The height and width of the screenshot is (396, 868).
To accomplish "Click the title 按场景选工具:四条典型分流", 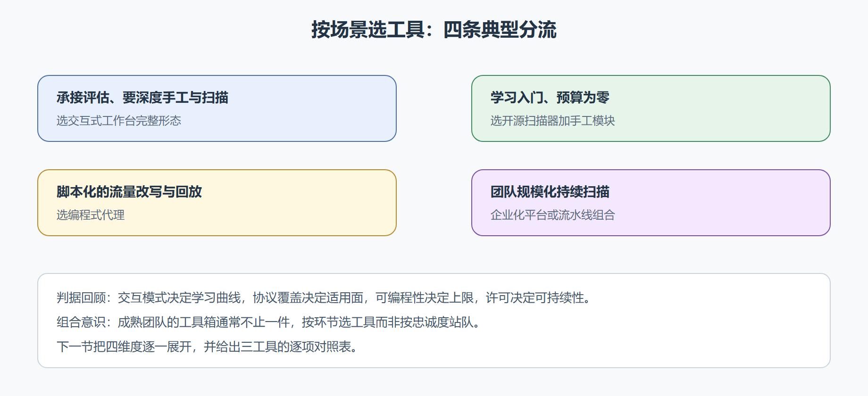I will 434,30.
